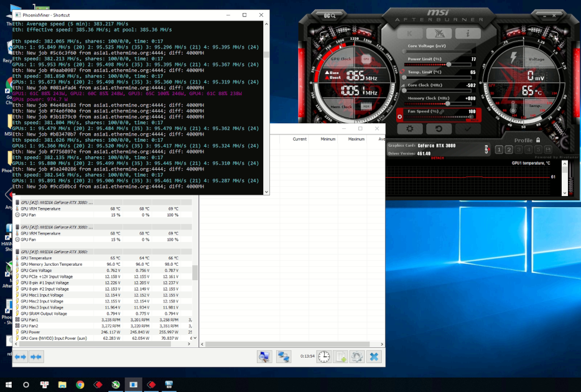
Task: Click the monitor with magnifier icon in HWiNFO
Action: [x=264, y=357]
